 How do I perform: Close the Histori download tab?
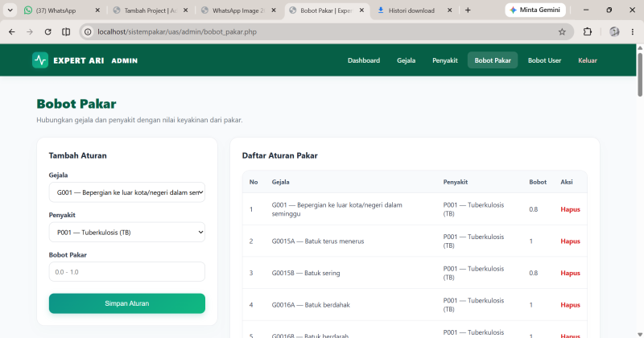click(x=450, y=10)
